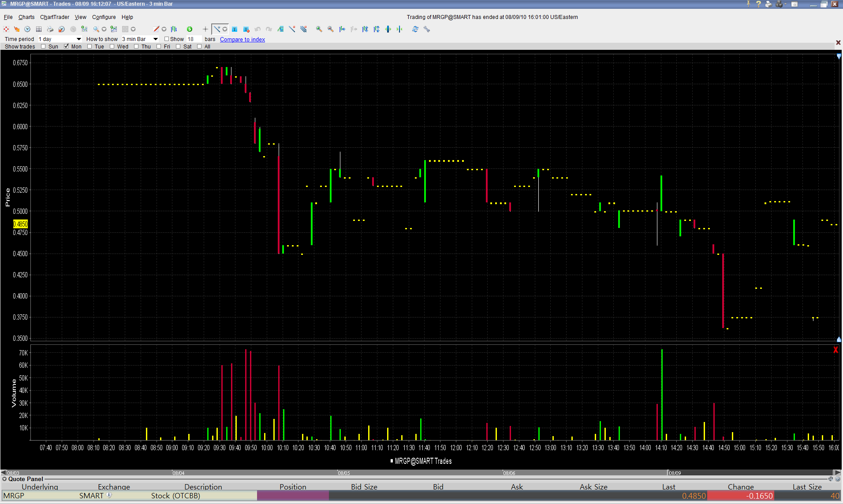
Task: Click the Compare to index link
Action: [242, 39]
